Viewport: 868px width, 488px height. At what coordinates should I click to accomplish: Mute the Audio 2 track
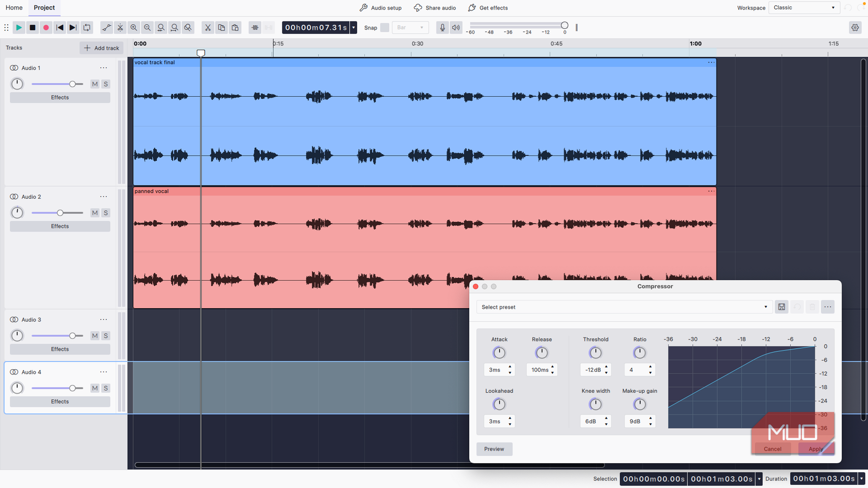tap(95, 213)
